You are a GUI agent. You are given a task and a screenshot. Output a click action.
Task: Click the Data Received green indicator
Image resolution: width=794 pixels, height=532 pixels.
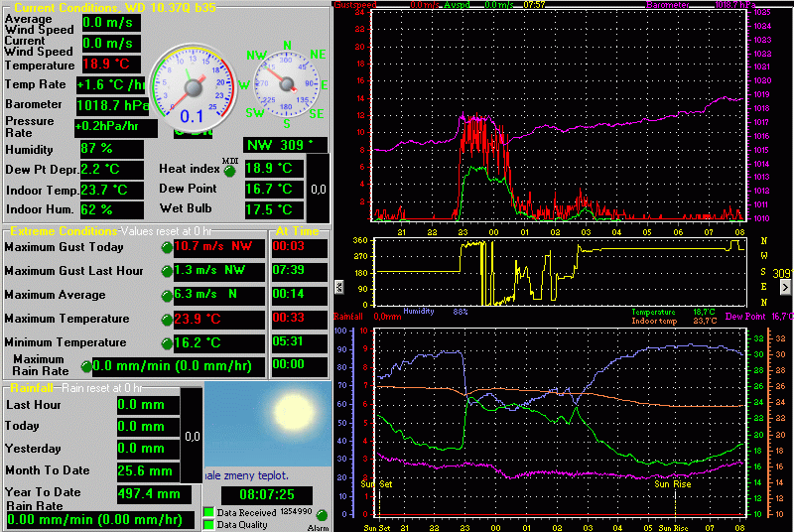pyautogui.click(x=208, y=512)
